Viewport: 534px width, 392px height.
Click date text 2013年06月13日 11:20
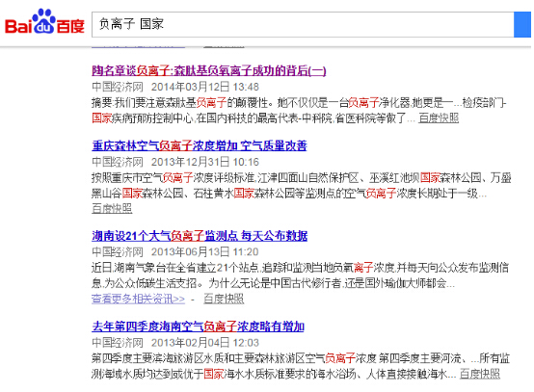click(205, 251)
